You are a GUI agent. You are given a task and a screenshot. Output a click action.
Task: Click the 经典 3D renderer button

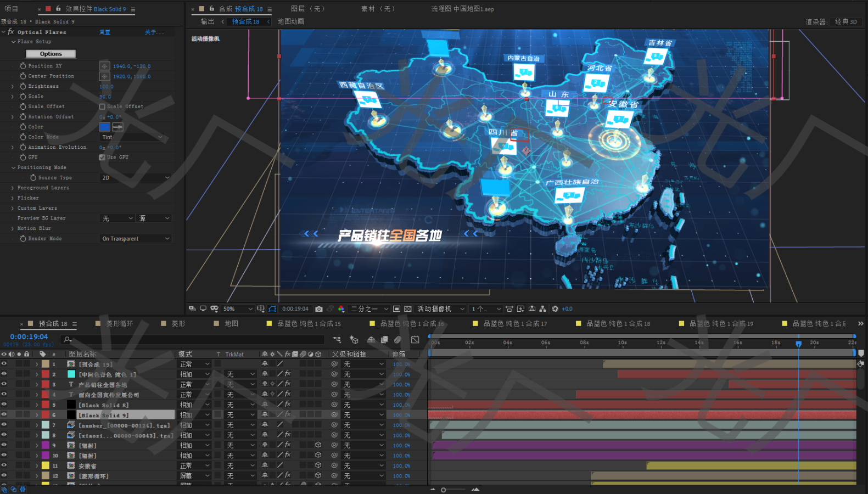coord(845,22)
